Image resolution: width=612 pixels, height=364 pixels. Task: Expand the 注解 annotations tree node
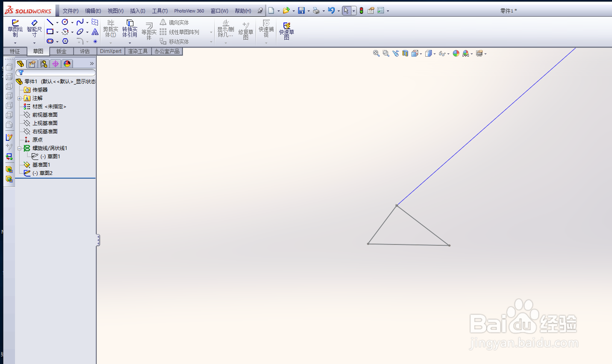click(20, 98)
